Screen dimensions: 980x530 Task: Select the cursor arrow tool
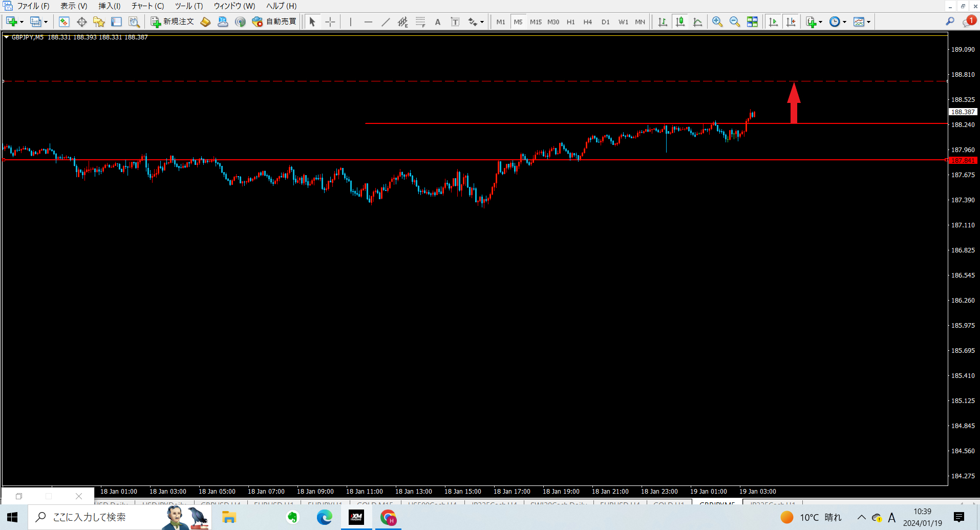pyautogui.click(x=312, y=22)
